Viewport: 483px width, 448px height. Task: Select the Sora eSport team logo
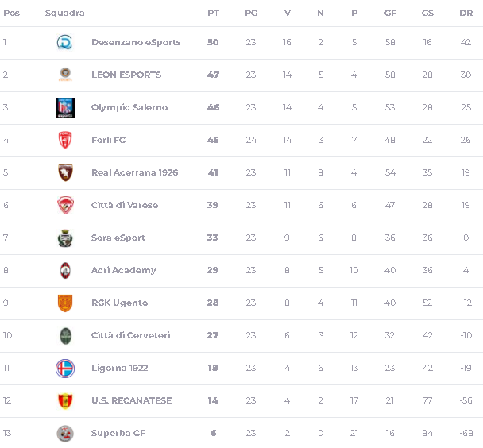point(65,238)
